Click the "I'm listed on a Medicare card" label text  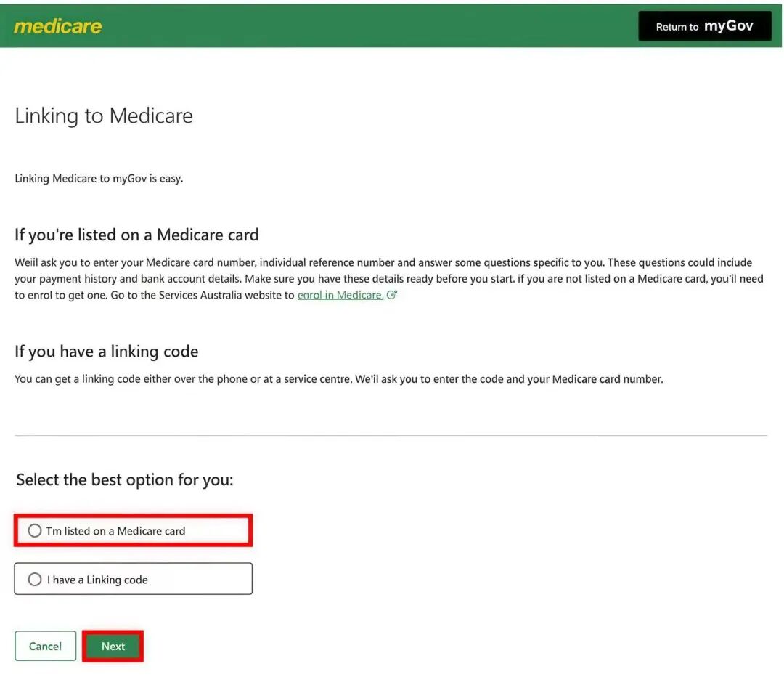click(116, 531)
